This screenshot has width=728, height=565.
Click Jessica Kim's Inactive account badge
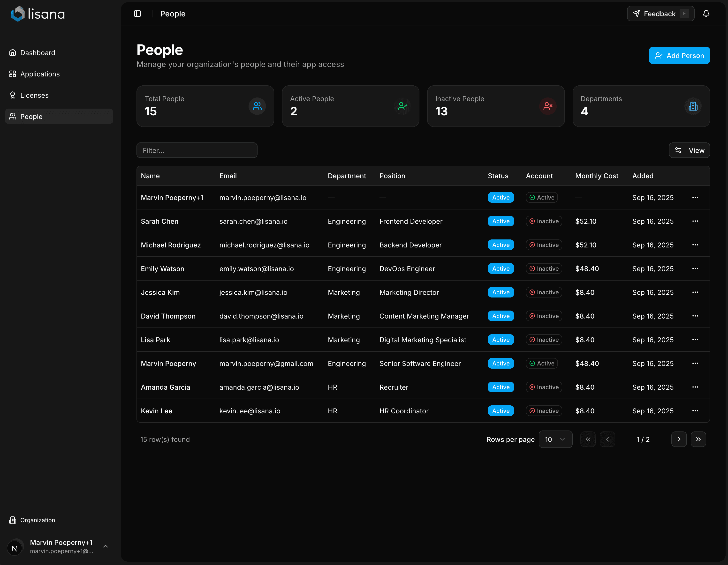point(544,292)
